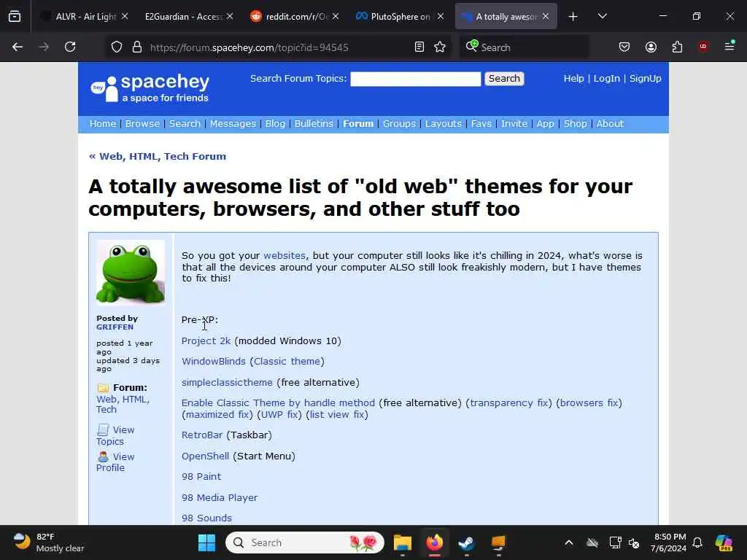
Task: Open the View Profile link
Action: point(115,462)
